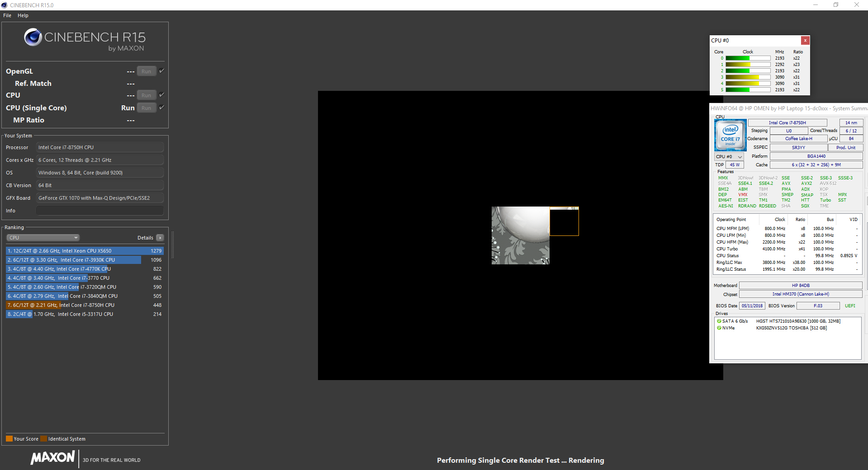
Task: Select ranking row Intel Xeon CPU X5650
Action: click(85, 251)
